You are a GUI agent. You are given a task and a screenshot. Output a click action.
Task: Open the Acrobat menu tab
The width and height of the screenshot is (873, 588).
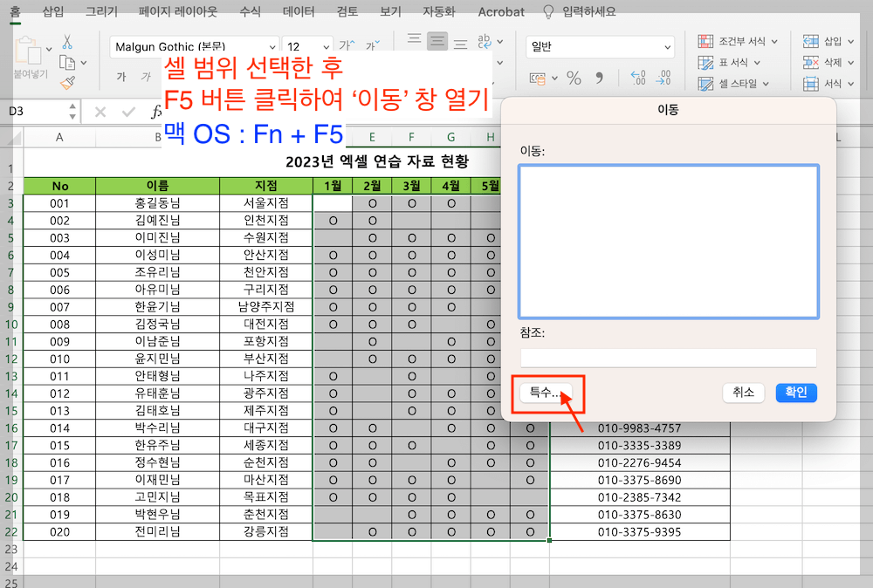[500, 11]
